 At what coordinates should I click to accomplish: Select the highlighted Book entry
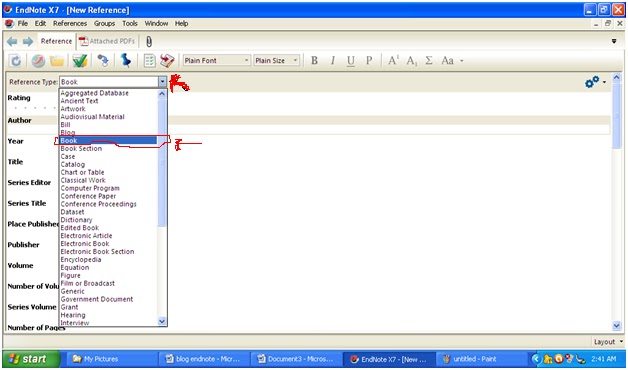[108, 141]
